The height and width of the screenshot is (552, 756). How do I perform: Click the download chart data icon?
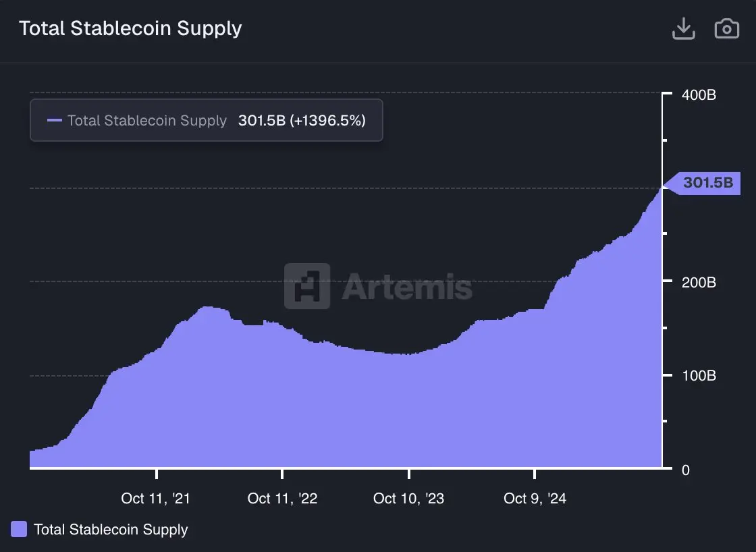click(x=684, y=29)
